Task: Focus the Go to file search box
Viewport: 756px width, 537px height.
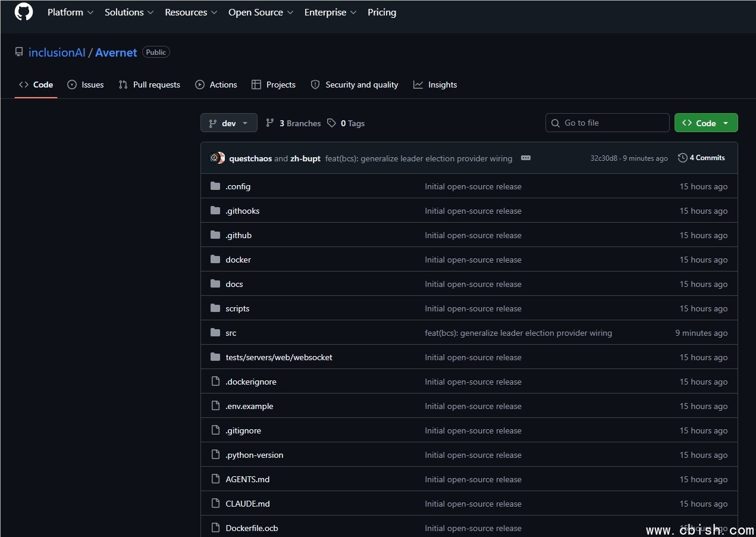Action: (x=607, y=123)
